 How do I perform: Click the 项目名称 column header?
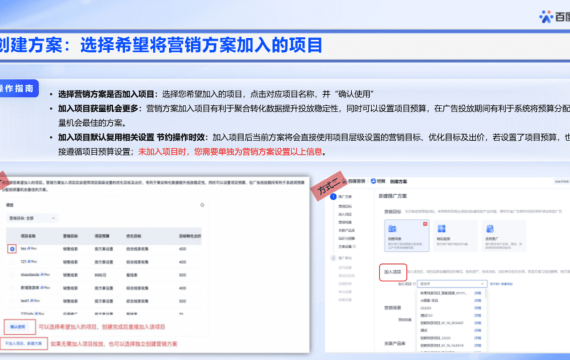click(28, 236)
